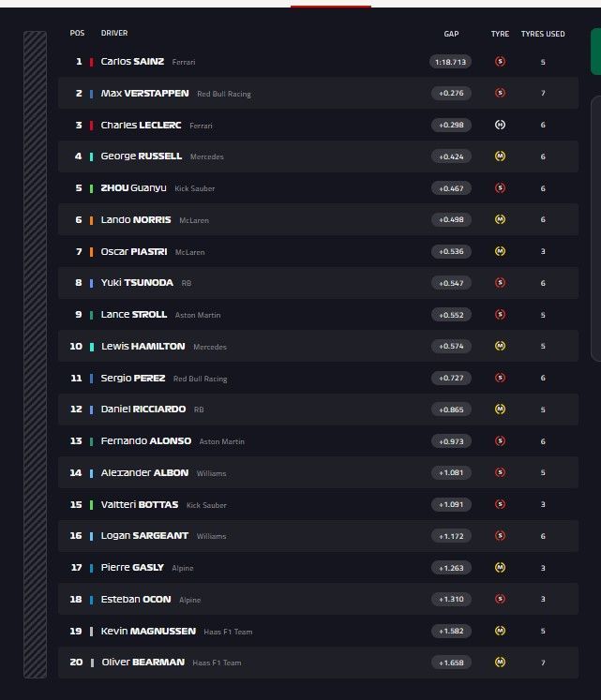
Task: Select Lewis Hamilton's medium tyre icon
Action: [500, 346]
